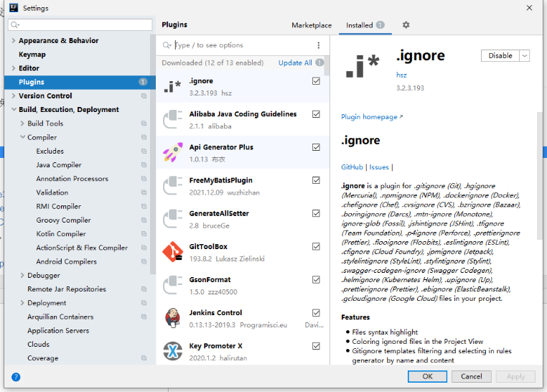The image size is (547, 392).
Task: Click the Key Promoter X icon
Action: 172,351
